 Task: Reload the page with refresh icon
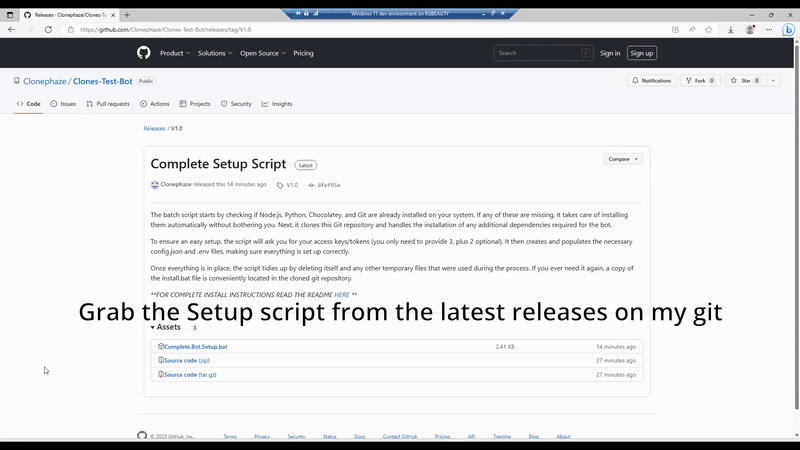pos(48,30)
